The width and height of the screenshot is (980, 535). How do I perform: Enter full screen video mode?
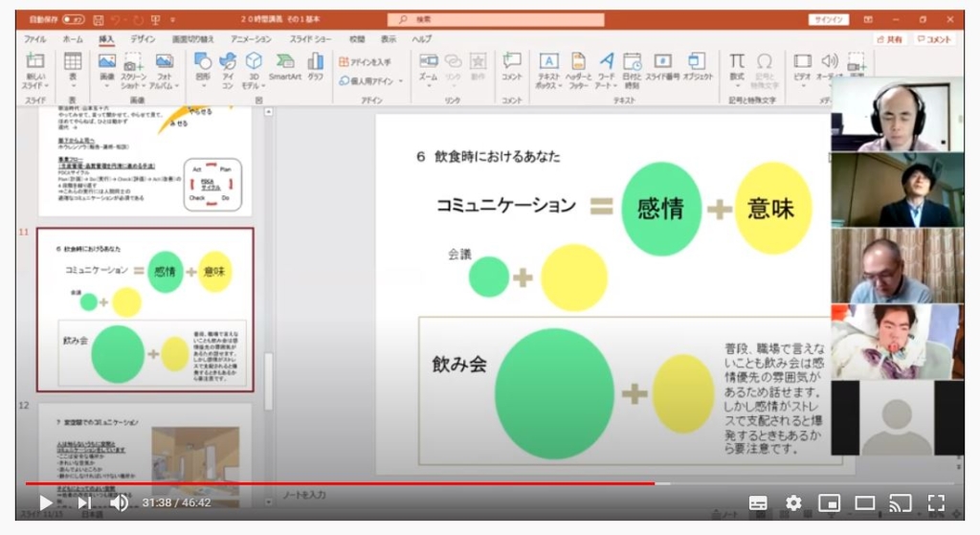(936, 502)
